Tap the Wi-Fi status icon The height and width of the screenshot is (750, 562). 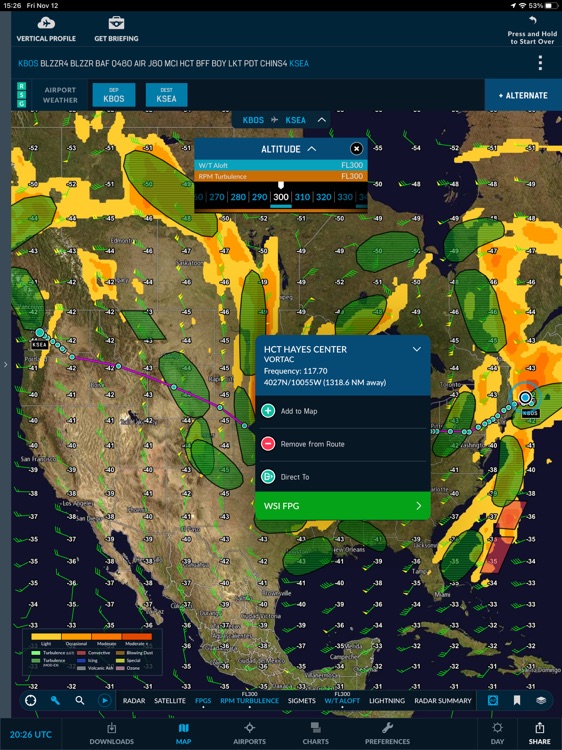pyautogui.click(x=522, y=5)
